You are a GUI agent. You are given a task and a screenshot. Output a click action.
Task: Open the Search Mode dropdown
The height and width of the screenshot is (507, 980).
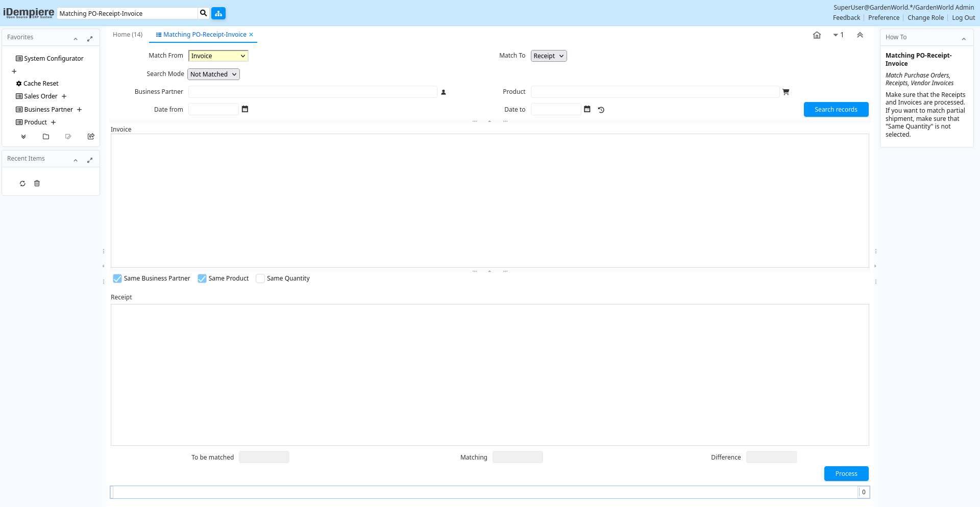[x=213, y=74]
